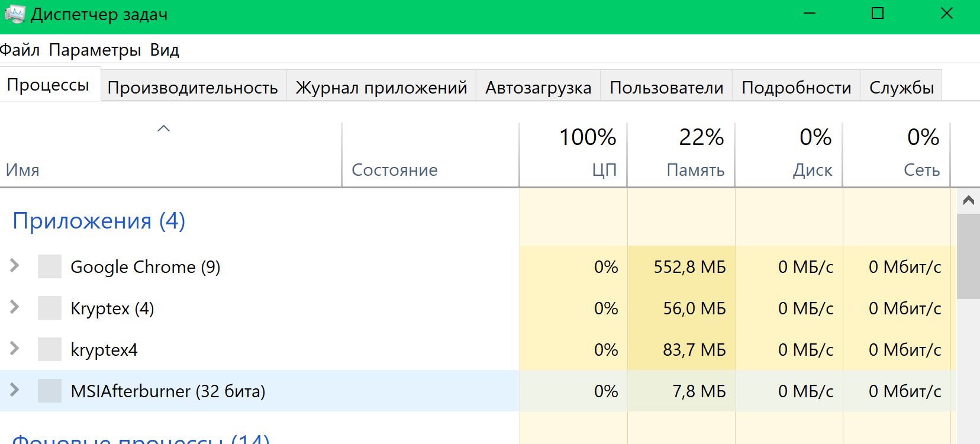Expand the Kryptex (4) process group
Screen dimensions: 980x444
(15, 307)
